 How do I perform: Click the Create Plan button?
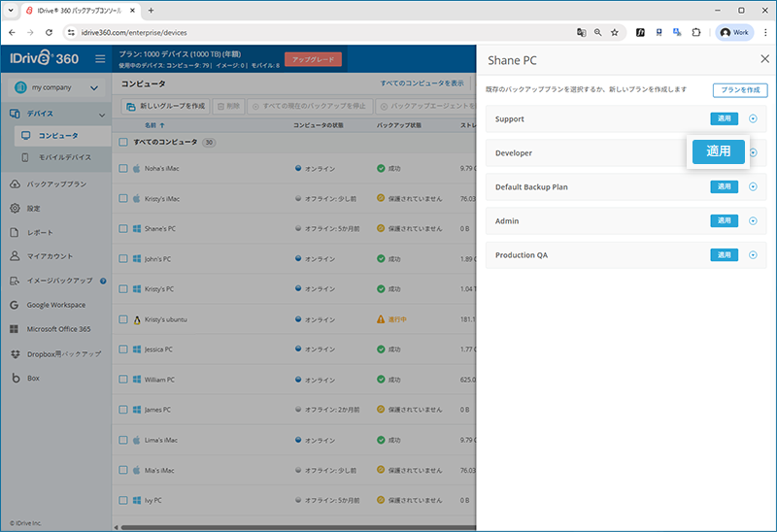click(x=739, y=90)
